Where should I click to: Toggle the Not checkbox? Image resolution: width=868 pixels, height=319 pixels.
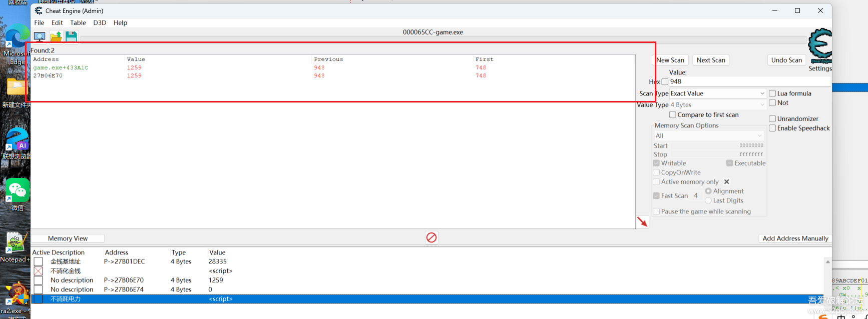(772, 103)
